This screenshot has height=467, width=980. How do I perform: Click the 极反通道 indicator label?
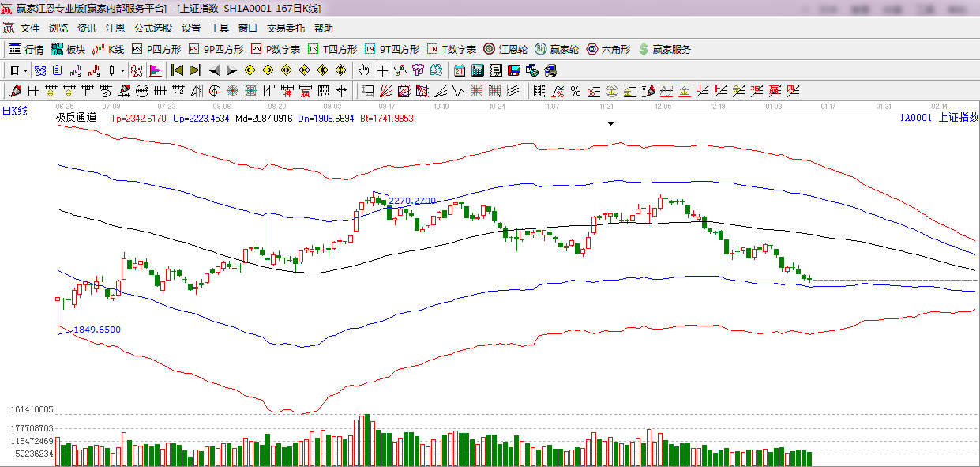coord(76,118)
